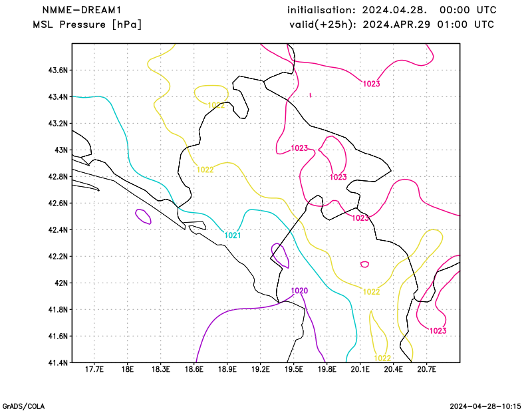Select the 2024-04-28-10:15 timestamp
Screen dimensions: 532x411
coord(485,406)
